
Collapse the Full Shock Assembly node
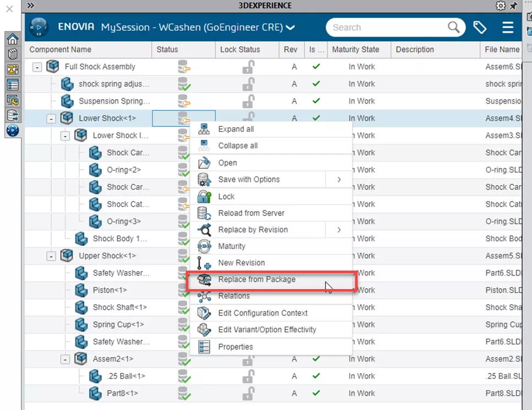[37, 67]
